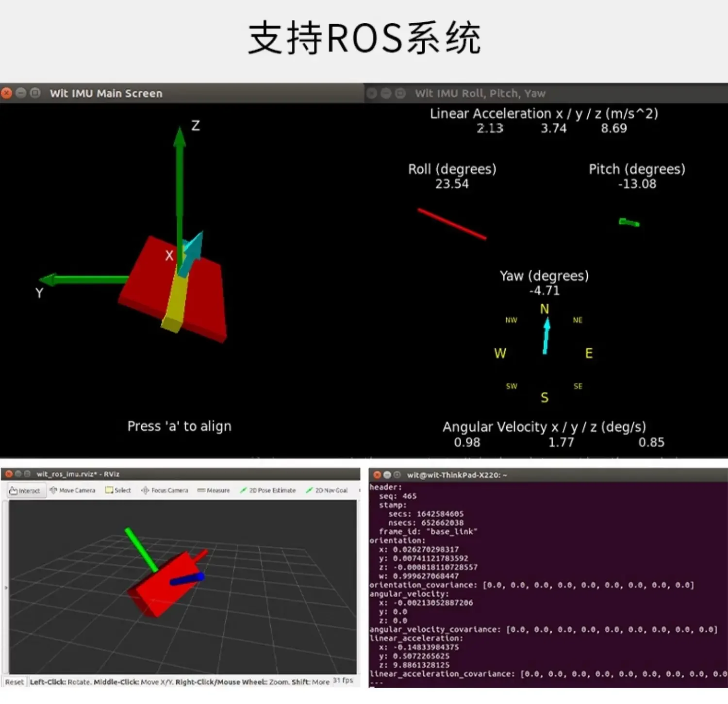The image size is (728, 704).
Task: Click the linear acceleration value 3.74
Action: [x=554, y=129]
